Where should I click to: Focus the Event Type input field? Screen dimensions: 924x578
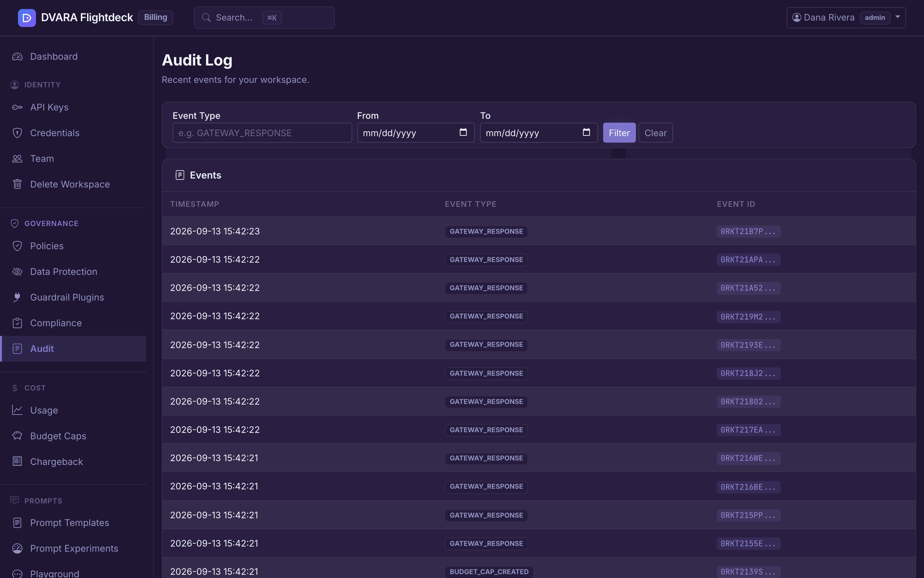262,133
